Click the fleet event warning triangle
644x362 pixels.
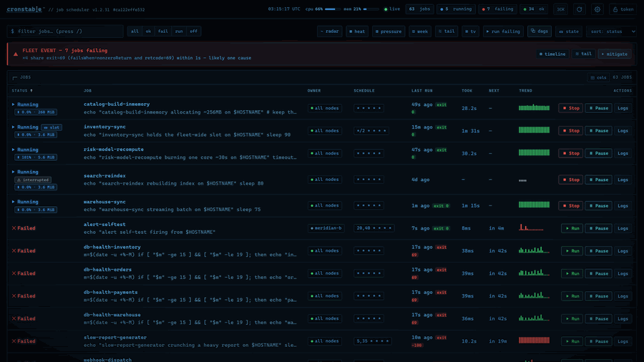point(16,54)
